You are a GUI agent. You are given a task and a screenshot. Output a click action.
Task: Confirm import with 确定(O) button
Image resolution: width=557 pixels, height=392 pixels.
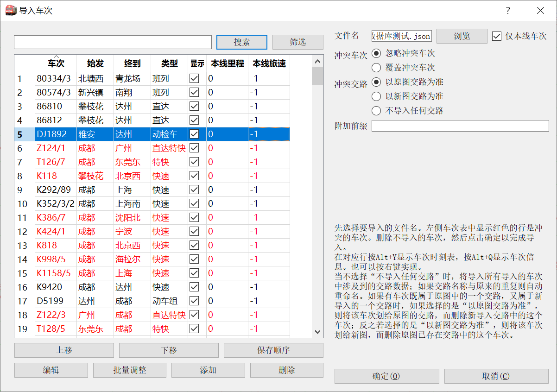(386, 376)
